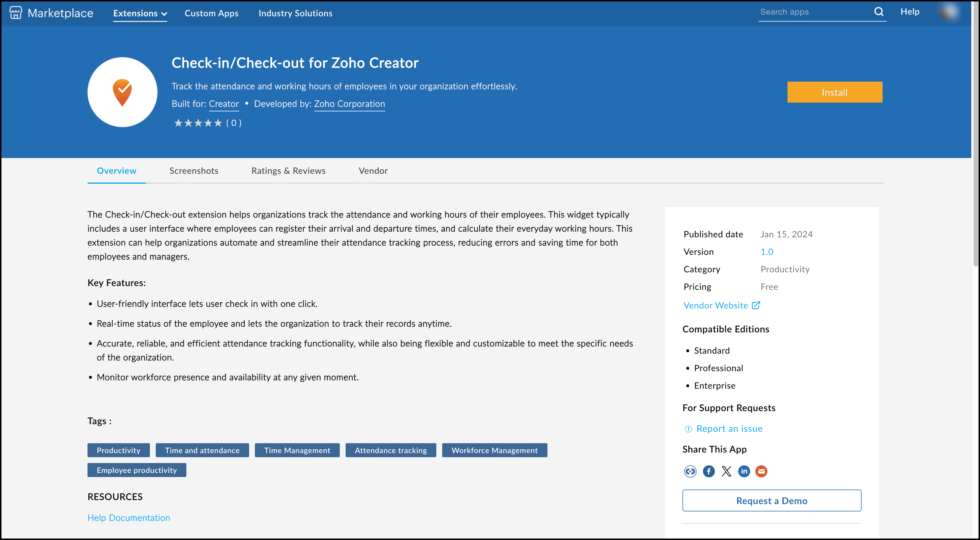Click the Productivity category value in the sidebar

tap(785, 269)
